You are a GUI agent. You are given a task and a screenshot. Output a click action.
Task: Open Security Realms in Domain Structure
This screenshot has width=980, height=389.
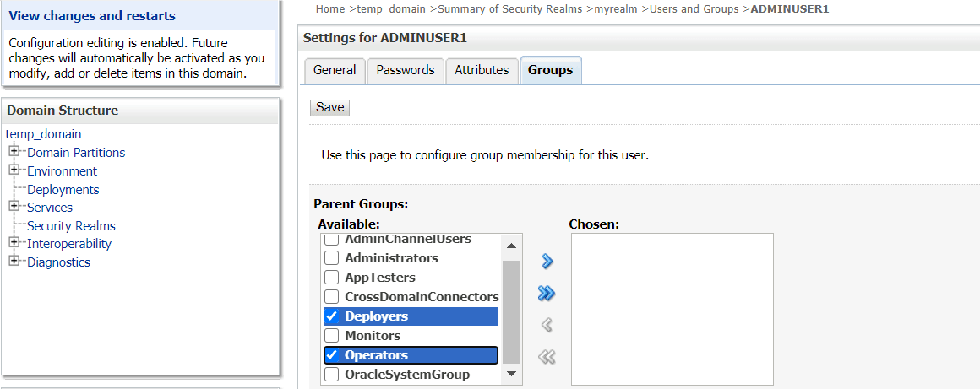tap(71, 226)
